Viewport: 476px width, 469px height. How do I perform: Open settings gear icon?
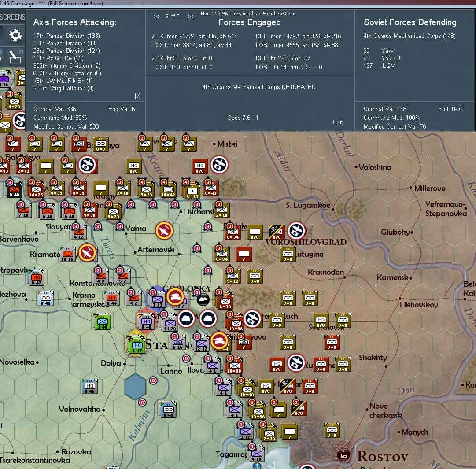click(15, 35)
